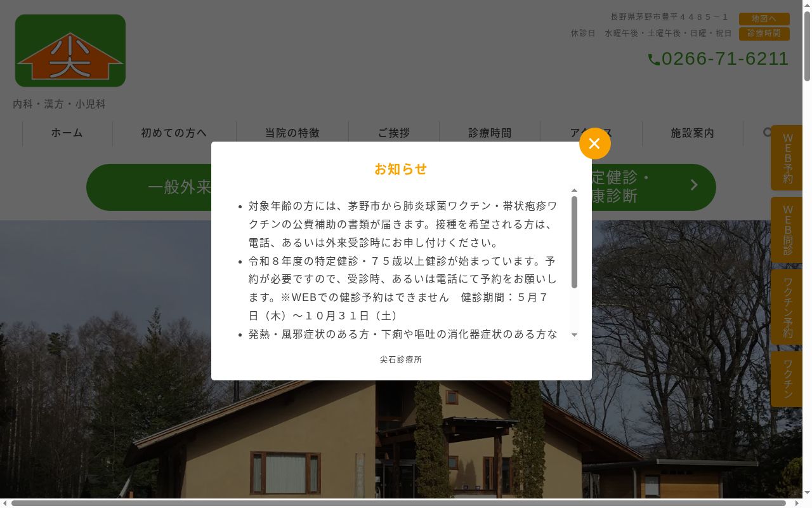Image resolution: width=812 pixels, height=508 pixels.
Task: Click the 内科・漢方・小児科 text under the logo
Action: [x=60, y=104]
